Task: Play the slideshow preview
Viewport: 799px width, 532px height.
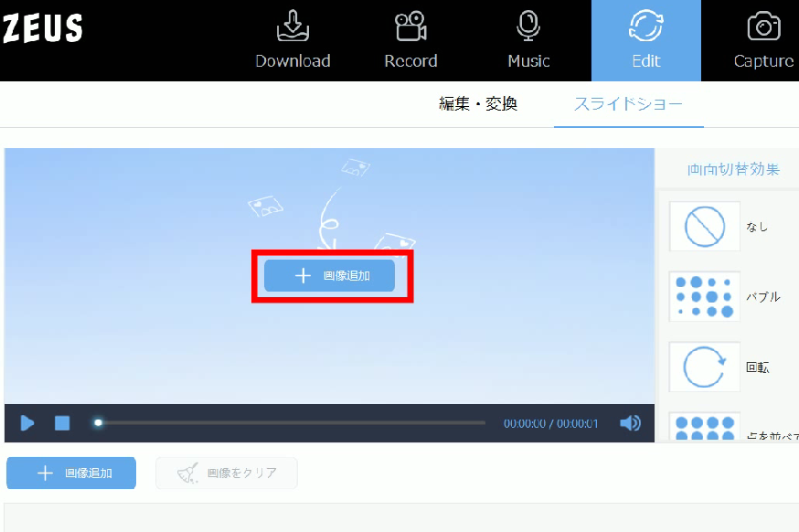Action: click(x=27, y=423)
